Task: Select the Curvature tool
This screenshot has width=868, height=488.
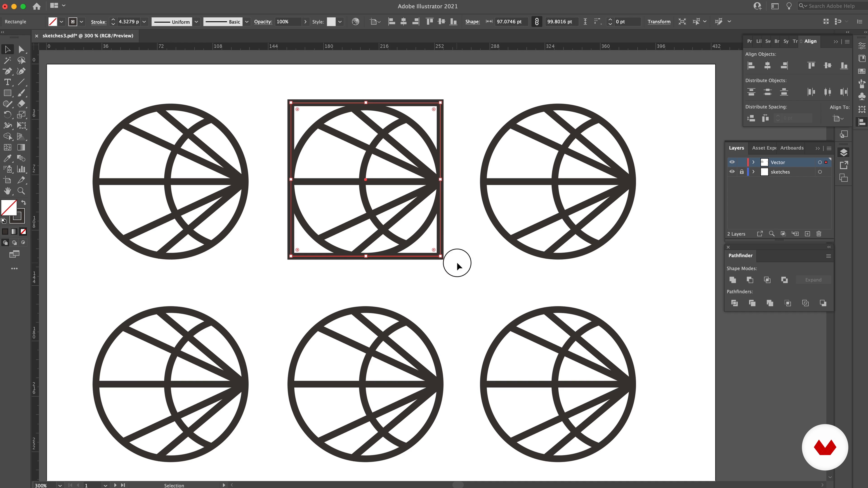Action: [21, 71]
